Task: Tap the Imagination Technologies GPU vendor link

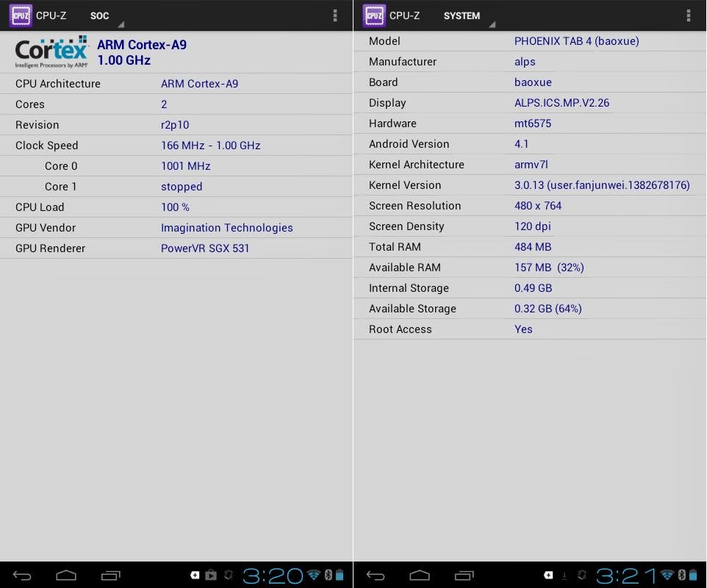Action: (226, 227)
